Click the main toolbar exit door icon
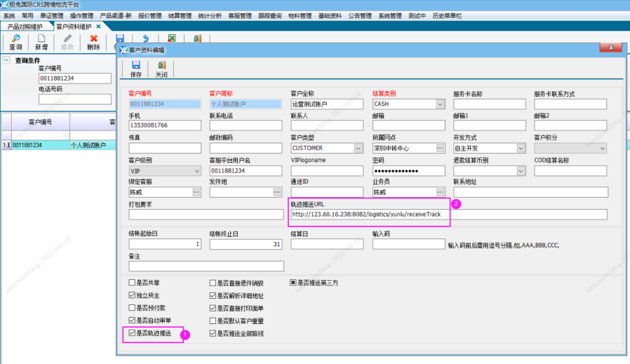Screen dimensions: 630x364 [197, 38]
